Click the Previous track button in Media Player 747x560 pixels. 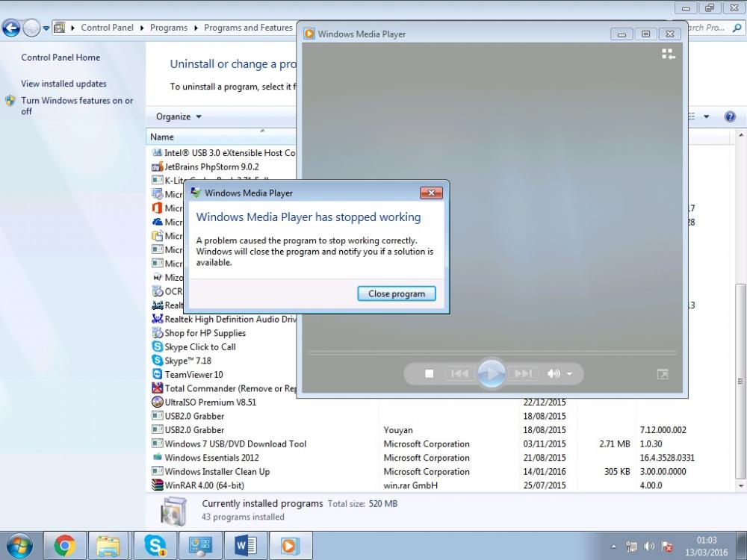[459, 374]
